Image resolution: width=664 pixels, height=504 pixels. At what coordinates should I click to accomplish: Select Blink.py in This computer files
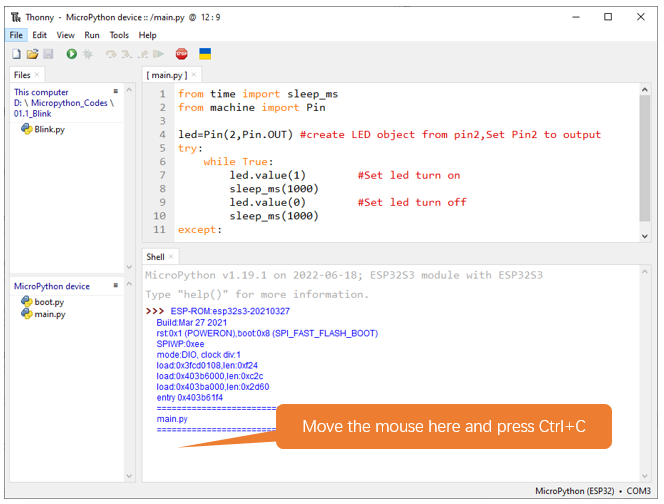pos(50,130)
